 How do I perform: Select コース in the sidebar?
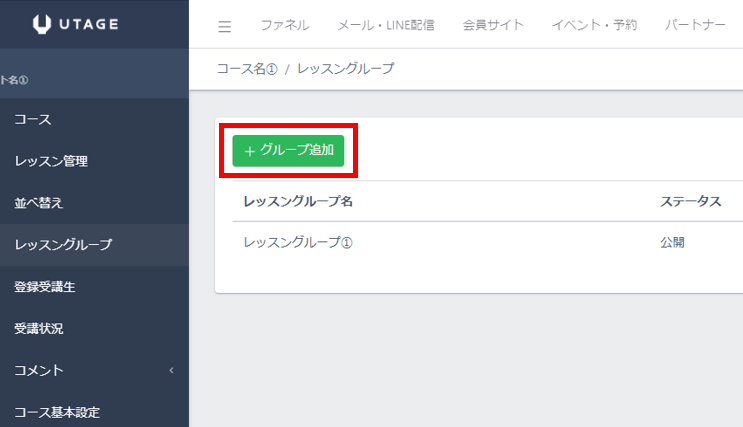tap(33, 119)
